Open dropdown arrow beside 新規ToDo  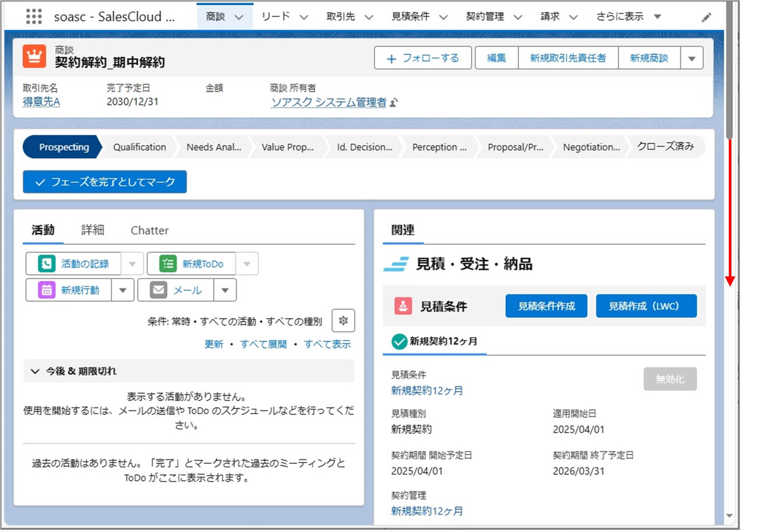click(x=247, y=264)
